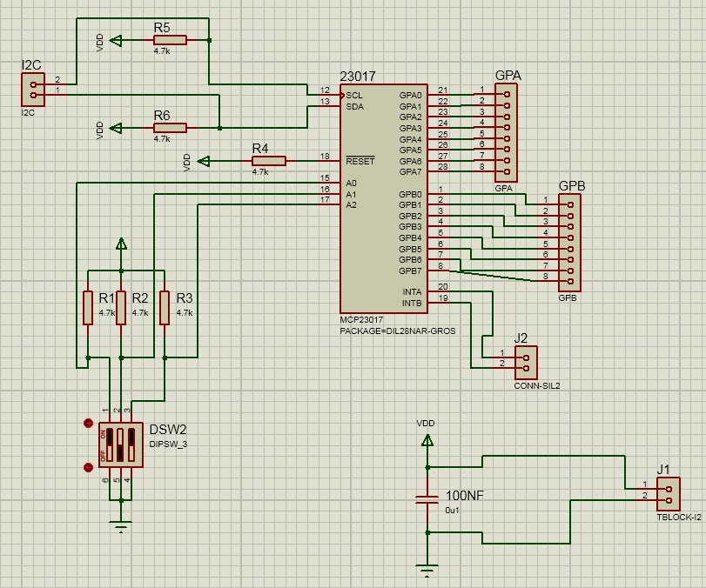Click wire junction dot right of R5
This screenshot has height=588, width=706.
tap(209, 41)
